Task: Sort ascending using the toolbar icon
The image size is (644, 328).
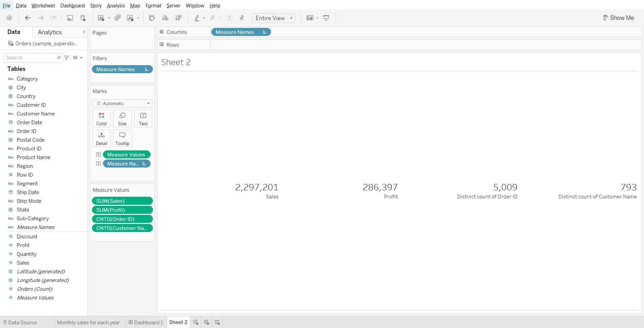Action: 165,18
